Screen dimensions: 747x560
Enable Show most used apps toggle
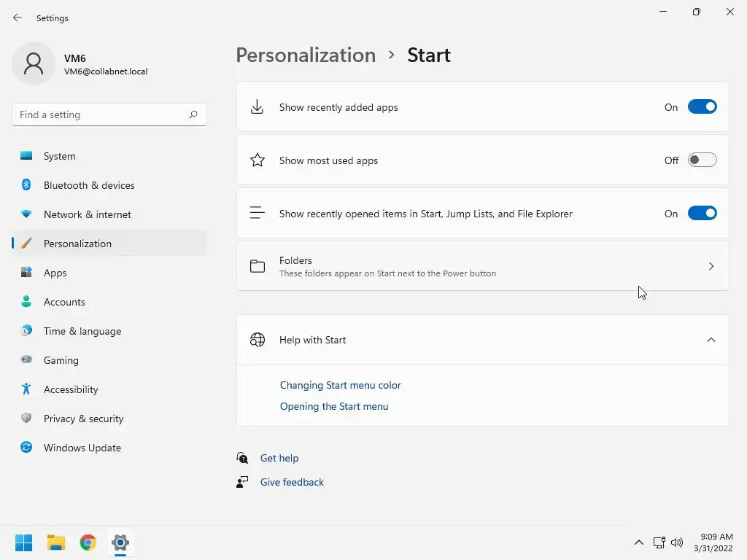tap(702, 160)
